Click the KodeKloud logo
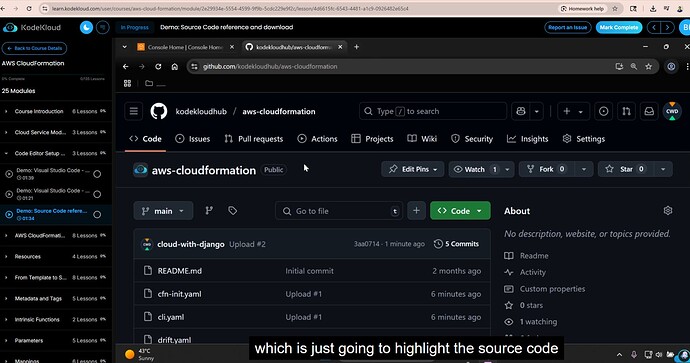 click(32, 28)
